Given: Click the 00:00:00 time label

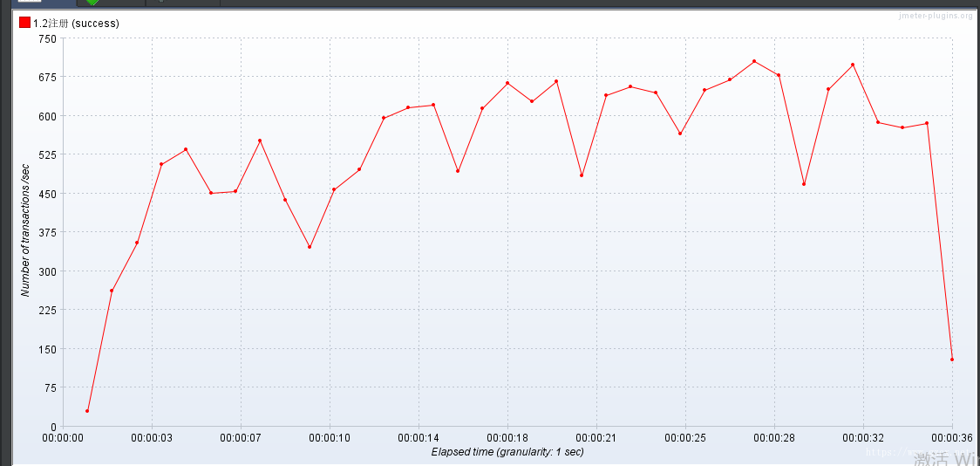Looking at the screenshot, I should 63,438.
